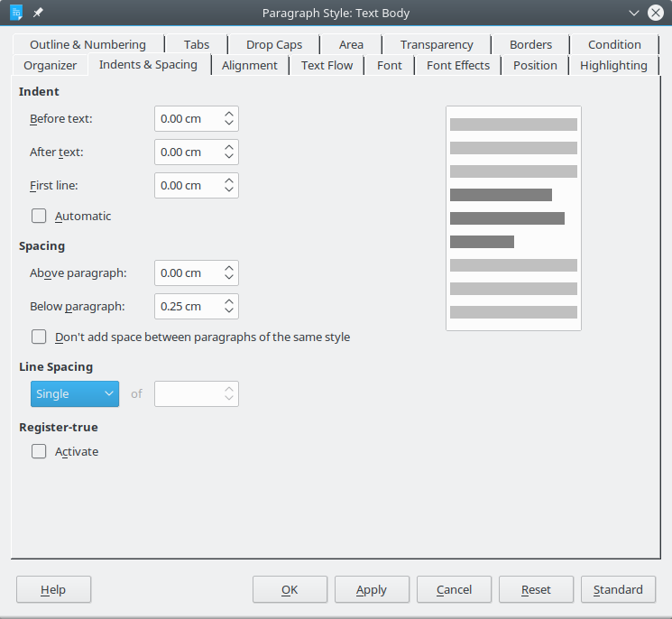Close the Paragraph Style dialog
The width and height of the screenshot is (672, 619).
pyautogui.click(x=655, y=13)
